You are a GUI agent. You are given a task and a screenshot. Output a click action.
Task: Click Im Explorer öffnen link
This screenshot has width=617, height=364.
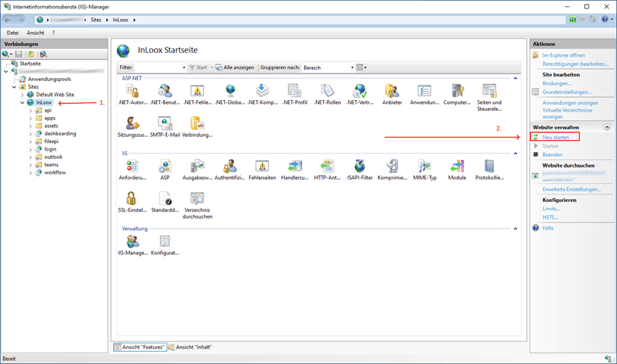563,56
